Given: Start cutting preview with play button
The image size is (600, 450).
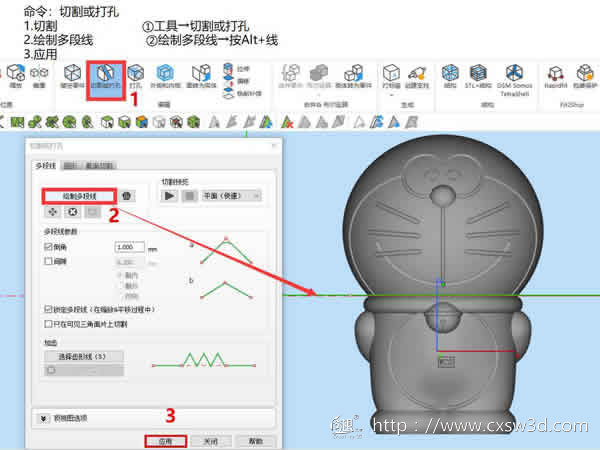Looking at the screenshot, I should pos(169,196).
